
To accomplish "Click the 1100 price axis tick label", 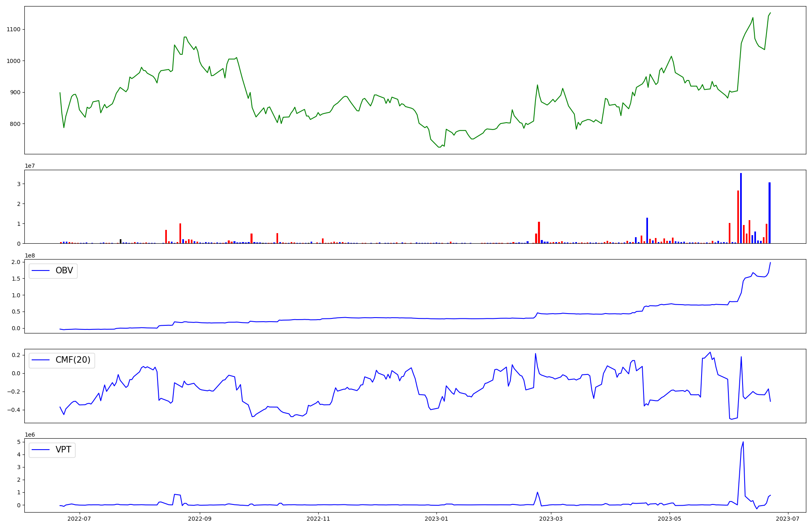I will pos(13,30).
